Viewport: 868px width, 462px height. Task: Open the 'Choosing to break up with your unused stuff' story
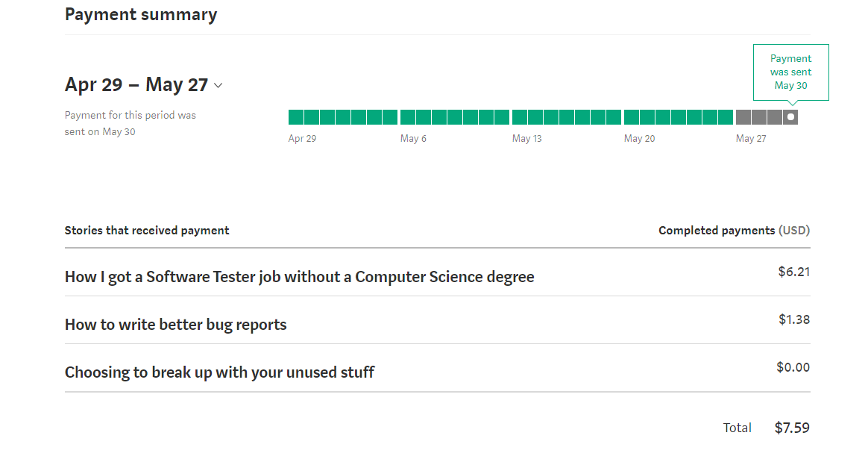219,372
